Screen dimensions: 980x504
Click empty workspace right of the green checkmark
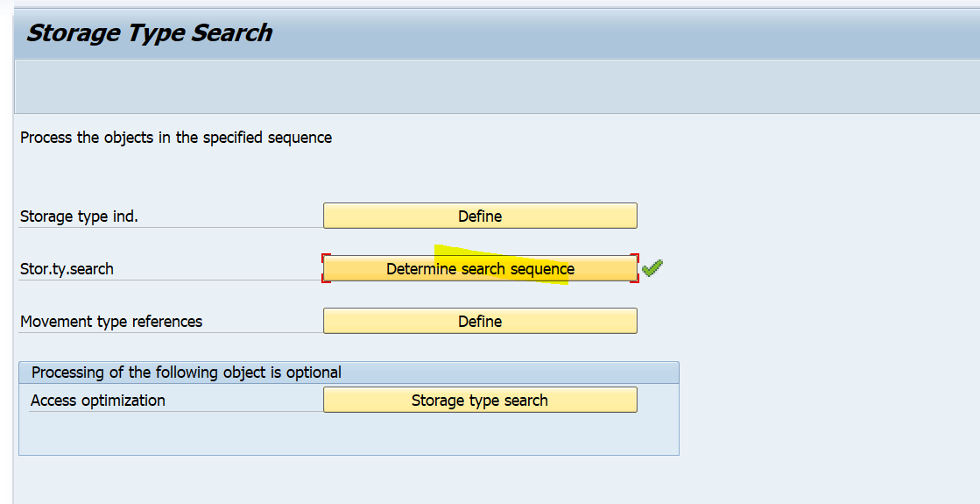point(813,269)
